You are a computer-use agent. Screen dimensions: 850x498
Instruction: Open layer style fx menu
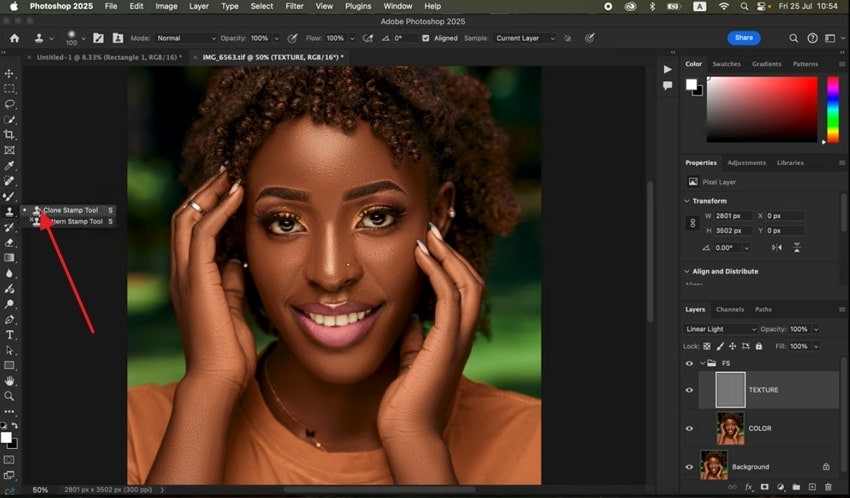749,487
